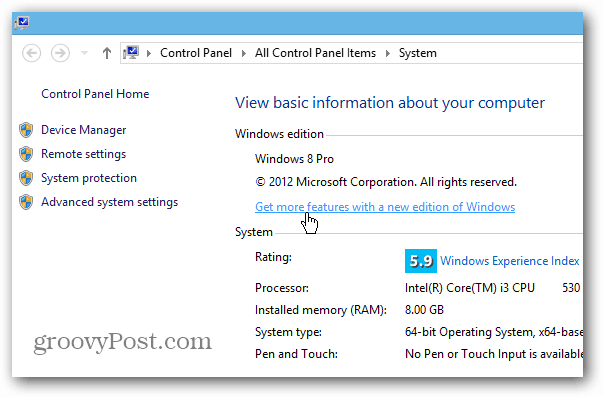Click the 8.00 GB memory value
This screenshot has width=603, height=397.
pyautogui.click(x=424, y=310)
